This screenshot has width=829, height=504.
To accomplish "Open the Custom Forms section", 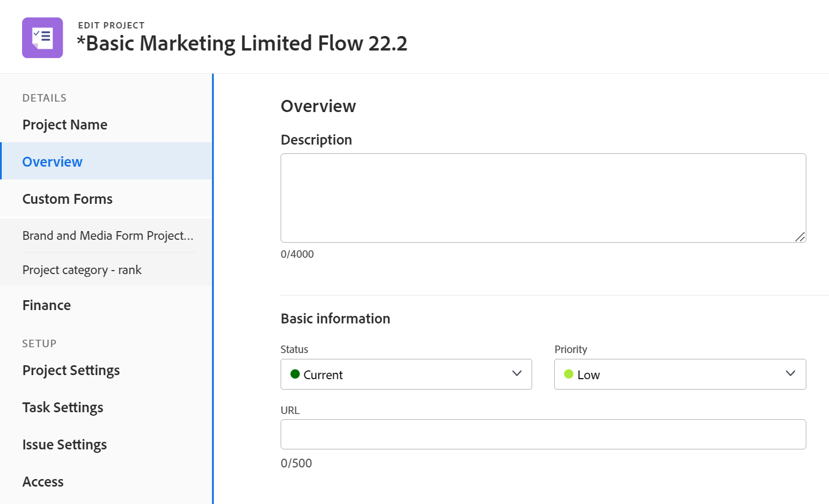I will (x=67, y=199).
